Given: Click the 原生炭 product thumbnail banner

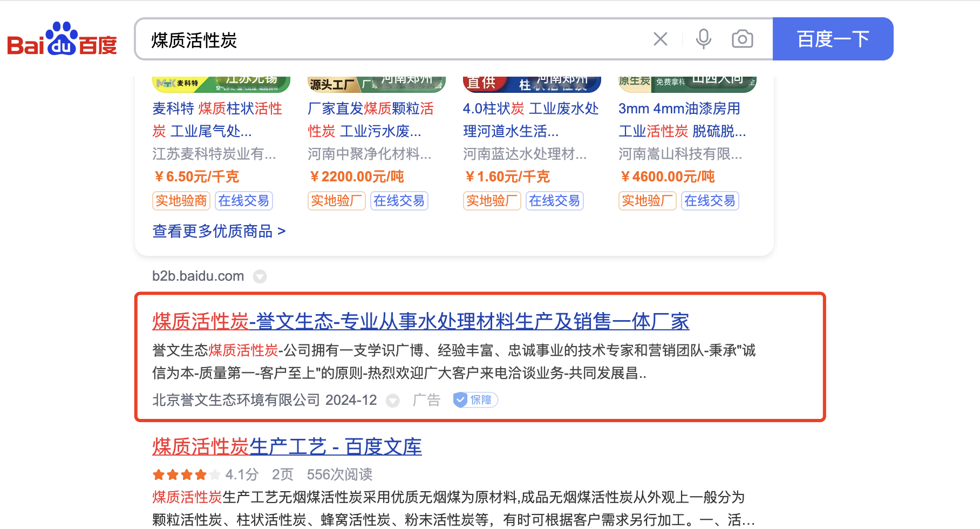Looking at the screenshot, I should coord(688,84).
